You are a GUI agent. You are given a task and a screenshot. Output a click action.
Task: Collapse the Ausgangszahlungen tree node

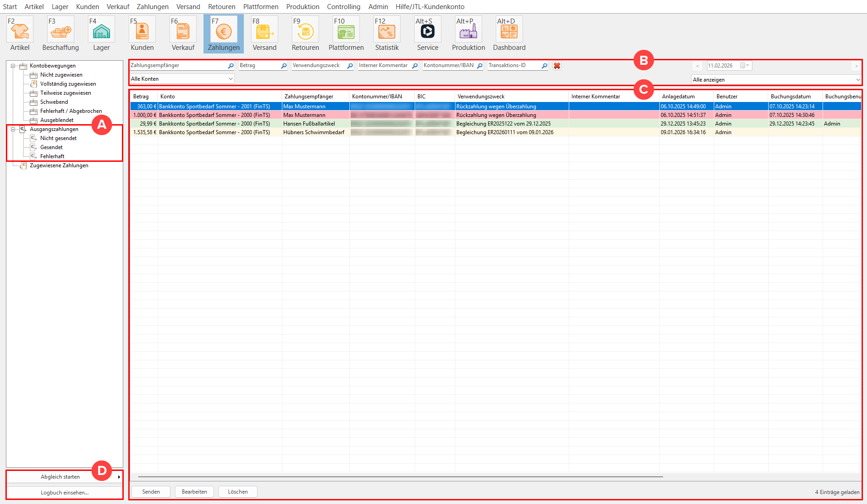coord(13,129)
